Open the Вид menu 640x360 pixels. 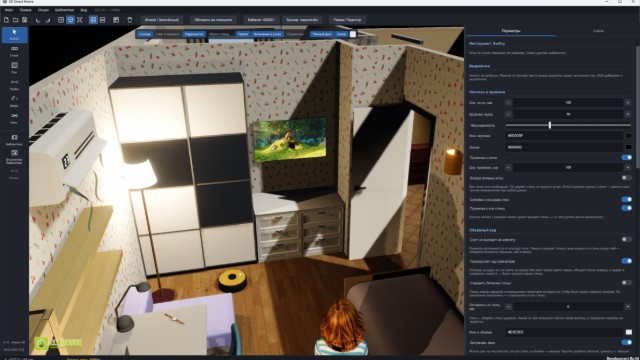[83, 10]
